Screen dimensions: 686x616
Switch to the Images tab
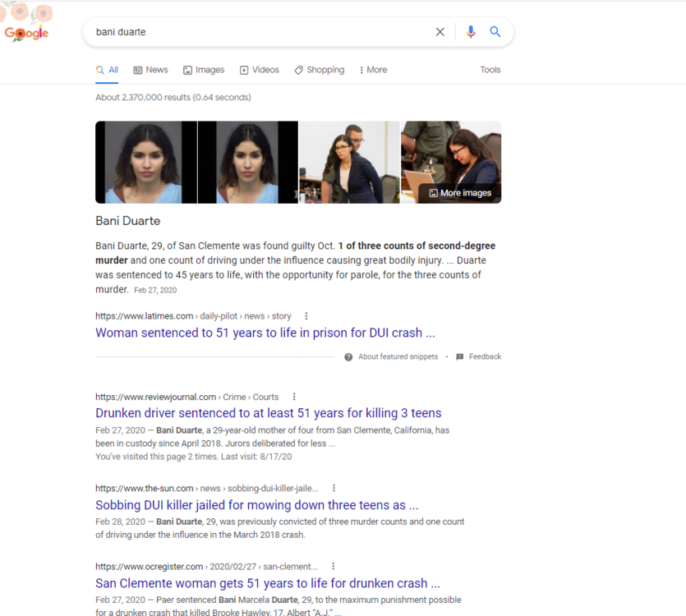click(204, 70)
